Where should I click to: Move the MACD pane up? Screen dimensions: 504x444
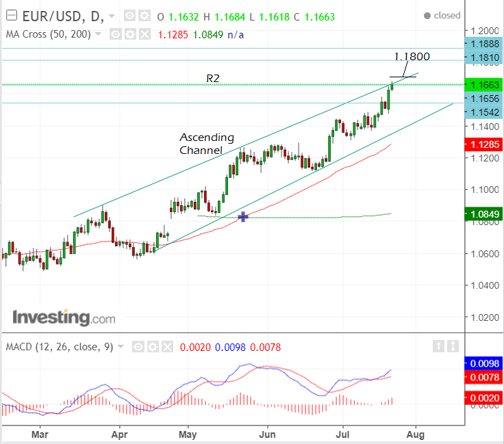point(438,346)
